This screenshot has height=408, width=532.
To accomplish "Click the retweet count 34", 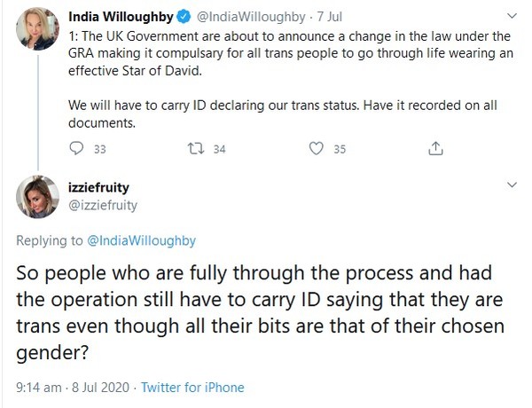I will pyautogui.click(x=219, y=149).
